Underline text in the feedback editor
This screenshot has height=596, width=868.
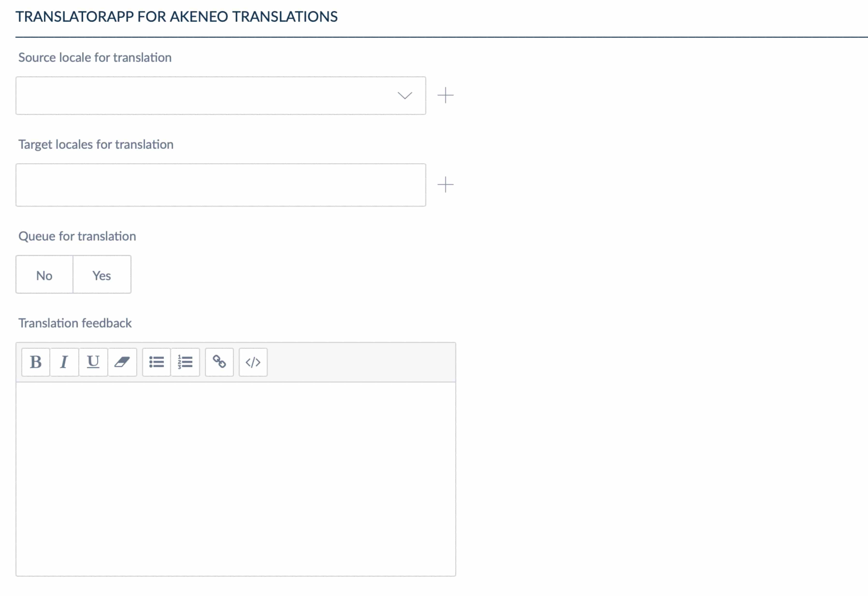[x=93, y=362]
